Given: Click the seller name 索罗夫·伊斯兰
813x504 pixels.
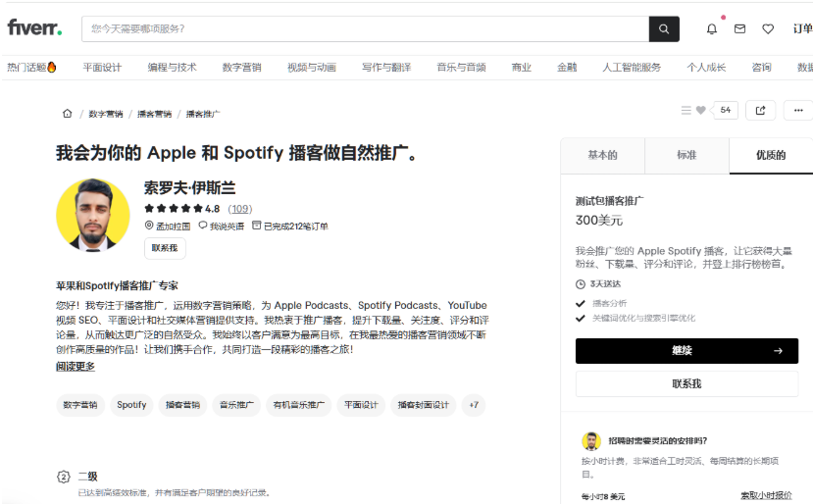Looking at the screenshot, I should point(190,187).
